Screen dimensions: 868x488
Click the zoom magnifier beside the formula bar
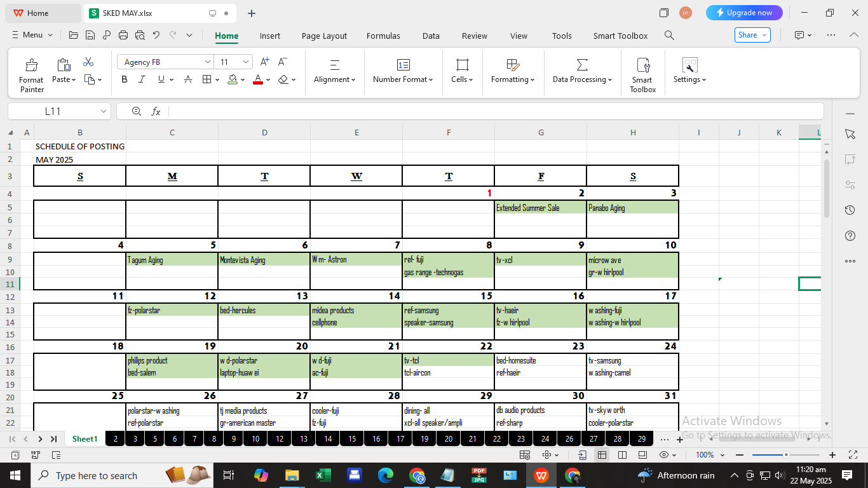point(136,111)
